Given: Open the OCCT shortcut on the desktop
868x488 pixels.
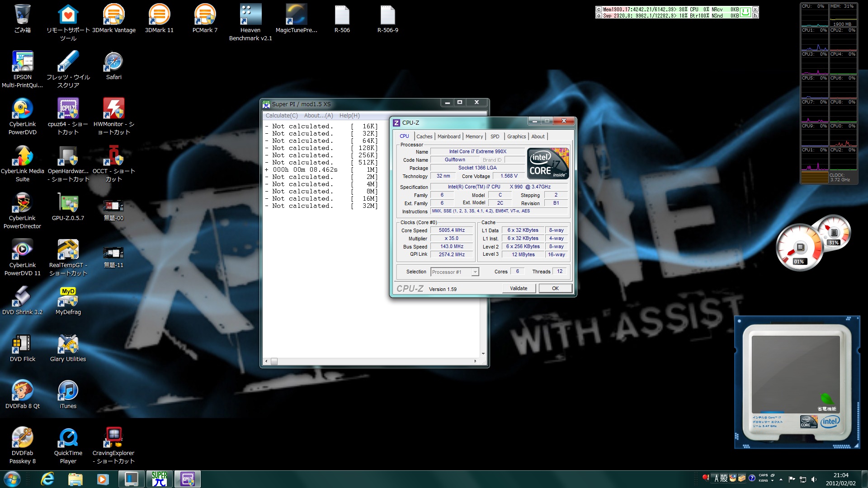Looking at the screenshot, I should coord(113,156).
